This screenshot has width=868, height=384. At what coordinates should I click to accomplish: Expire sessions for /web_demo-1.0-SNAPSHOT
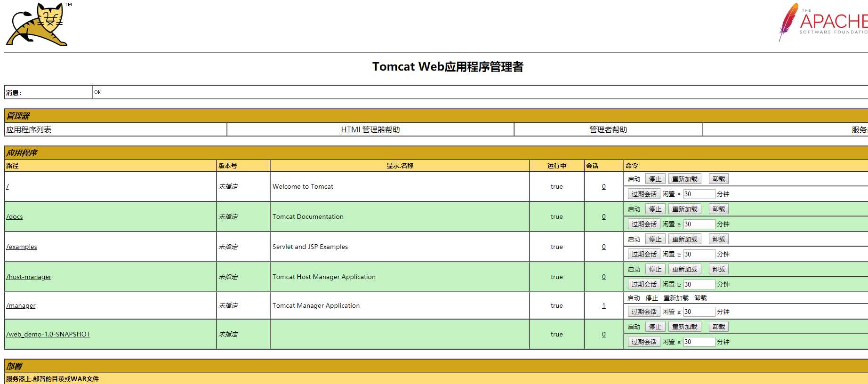(644, 342)
